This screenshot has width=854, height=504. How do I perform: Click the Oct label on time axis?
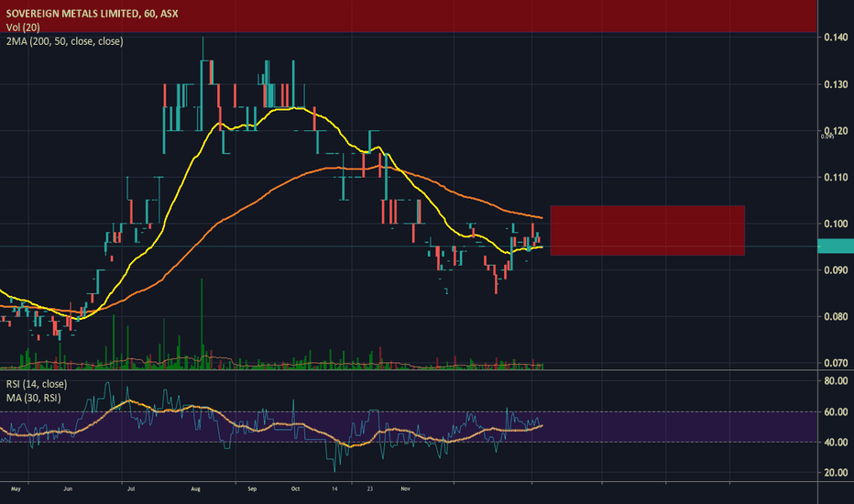pyautogui.click(x=295, y=488)
